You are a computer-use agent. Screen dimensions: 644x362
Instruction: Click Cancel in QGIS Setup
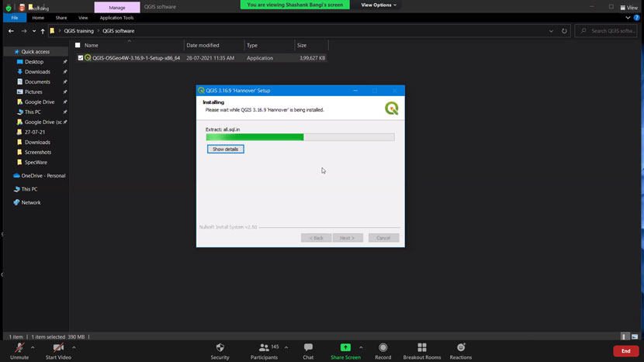[x=383, y=238]
